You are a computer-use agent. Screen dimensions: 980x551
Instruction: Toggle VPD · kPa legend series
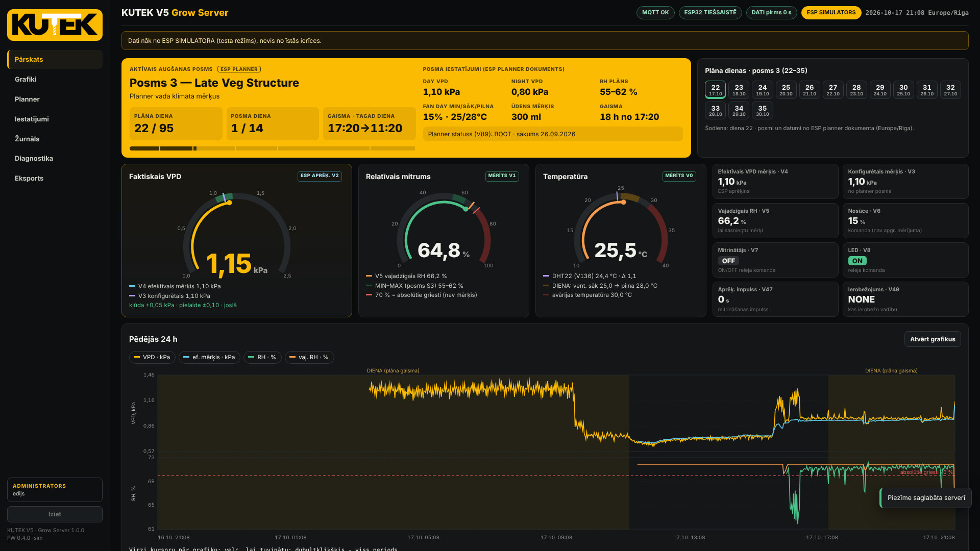click(x=152, y=358)
